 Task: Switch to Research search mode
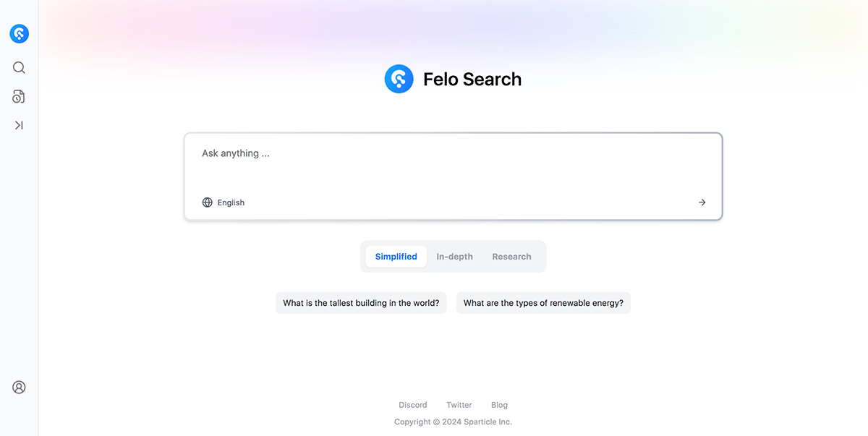pyautogui.click(x=511, y=257)
